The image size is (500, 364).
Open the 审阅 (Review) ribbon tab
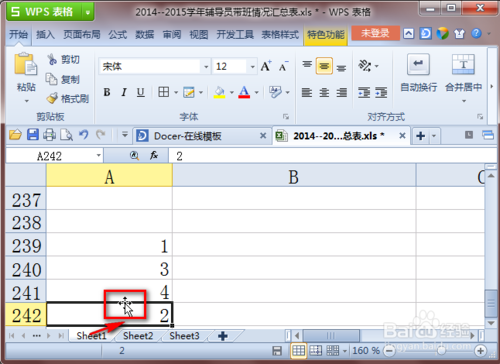tap(172, 34)
